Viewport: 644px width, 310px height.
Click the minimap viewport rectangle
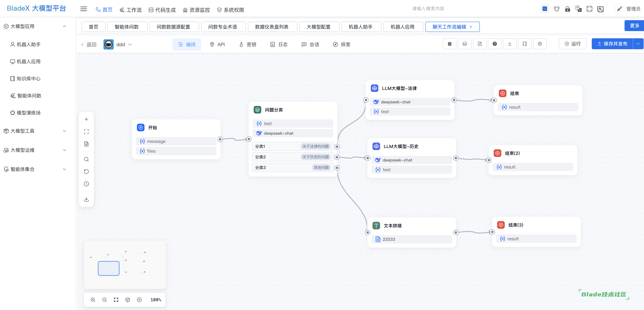109,268
